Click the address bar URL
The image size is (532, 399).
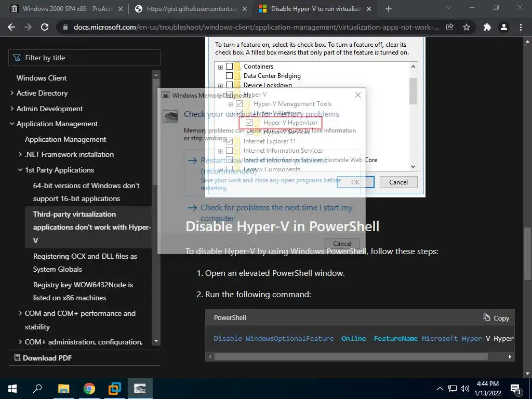pos(256,27)
